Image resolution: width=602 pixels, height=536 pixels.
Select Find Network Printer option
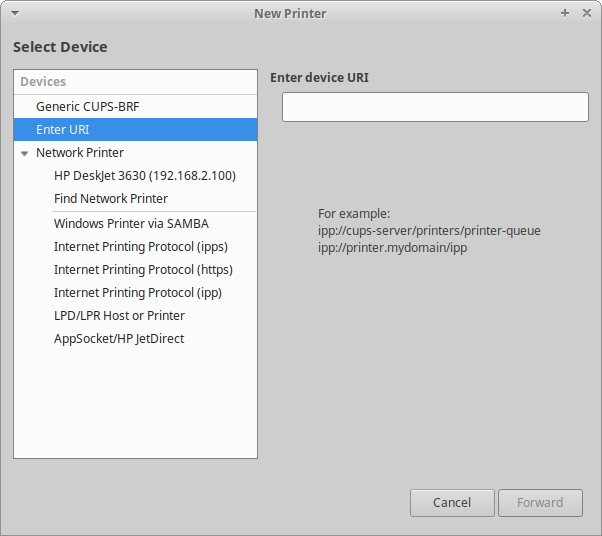(x=111, y=199)
